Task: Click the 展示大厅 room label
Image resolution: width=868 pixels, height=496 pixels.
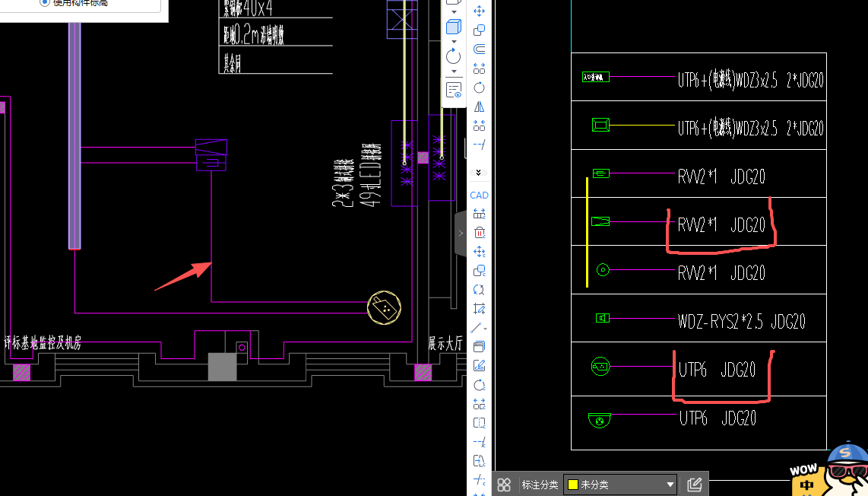Action: (x=445, y=344)
